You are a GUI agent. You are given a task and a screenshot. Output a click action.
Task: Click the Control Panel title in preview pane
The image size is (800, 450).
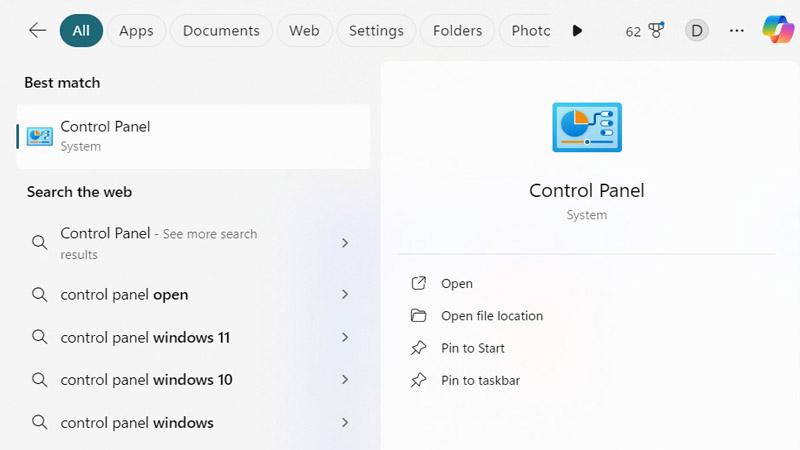coord(587,190)
